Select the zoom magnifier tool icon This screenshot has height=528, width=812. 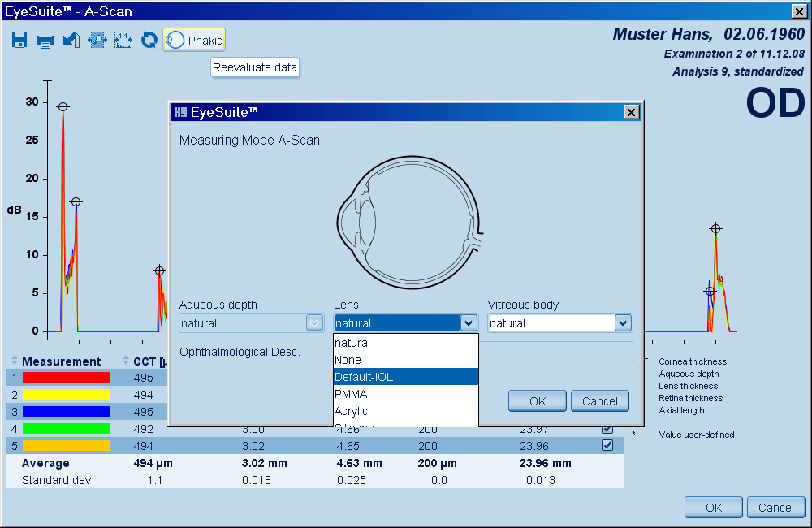pos(97,40)
